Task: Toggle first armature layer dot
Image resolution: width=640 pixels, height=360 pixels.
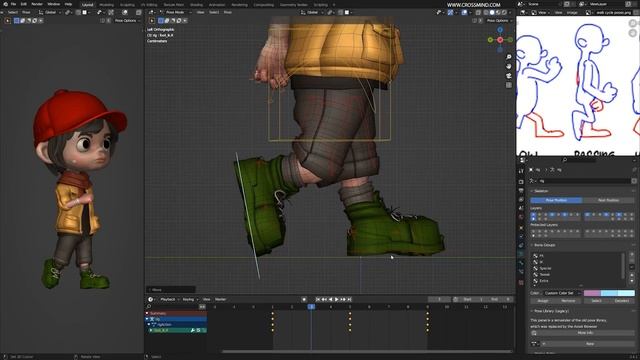Action: [533, 214]
